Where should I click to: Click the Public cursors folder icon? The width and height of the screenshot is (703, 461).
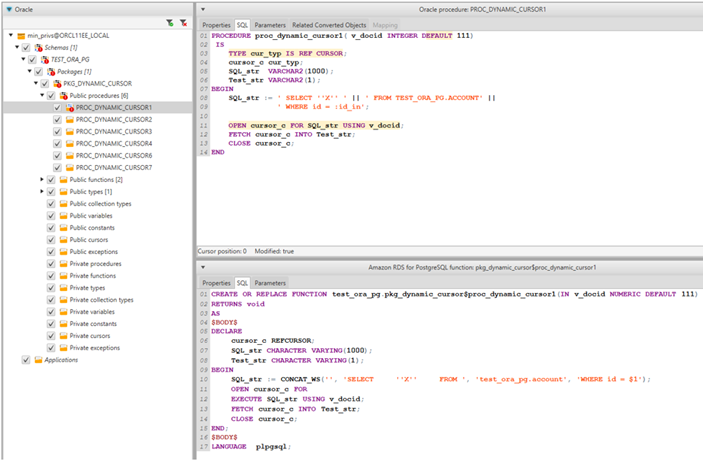[63, 239]
